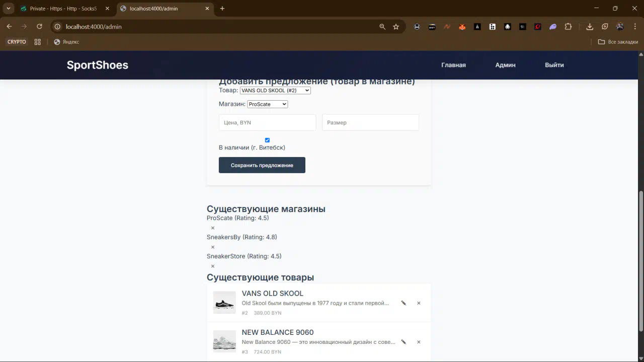The height and width of the screenshot is (362, 644).
Task: Open the Магазин store dropdown
Action: (267, 104)
